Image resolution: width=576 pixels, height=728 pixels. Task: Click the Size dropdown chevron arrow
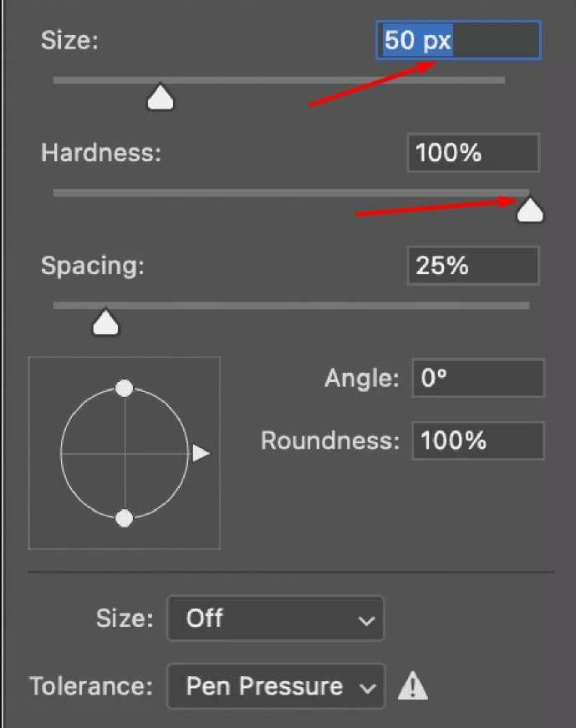tap(365, 620)
